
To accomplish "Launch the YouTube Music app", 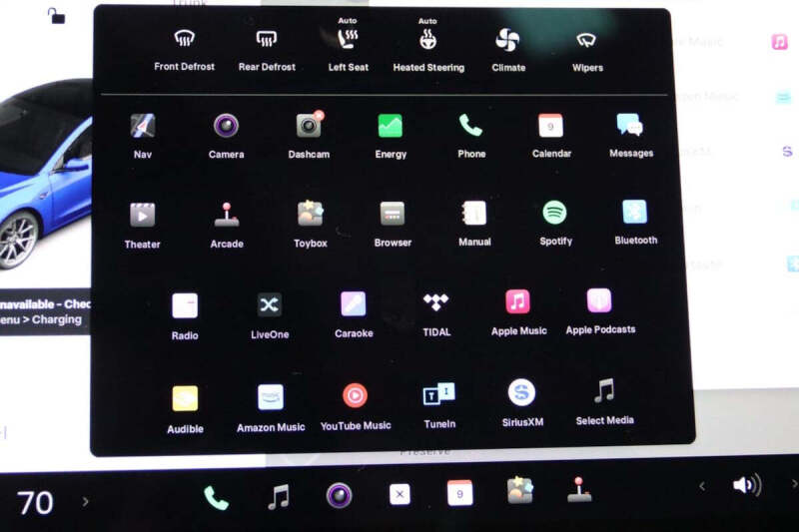I will [356, 407].
